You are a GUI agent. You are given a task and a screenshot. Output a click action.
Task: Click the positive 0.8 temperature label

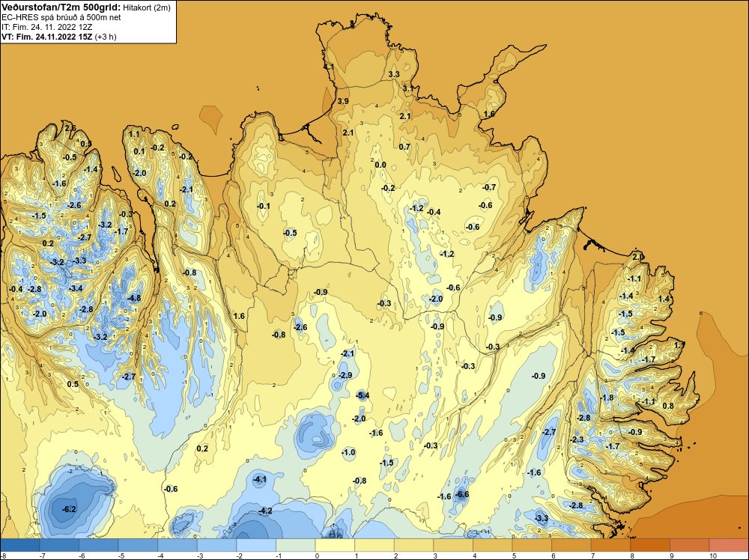coord(668,407)
